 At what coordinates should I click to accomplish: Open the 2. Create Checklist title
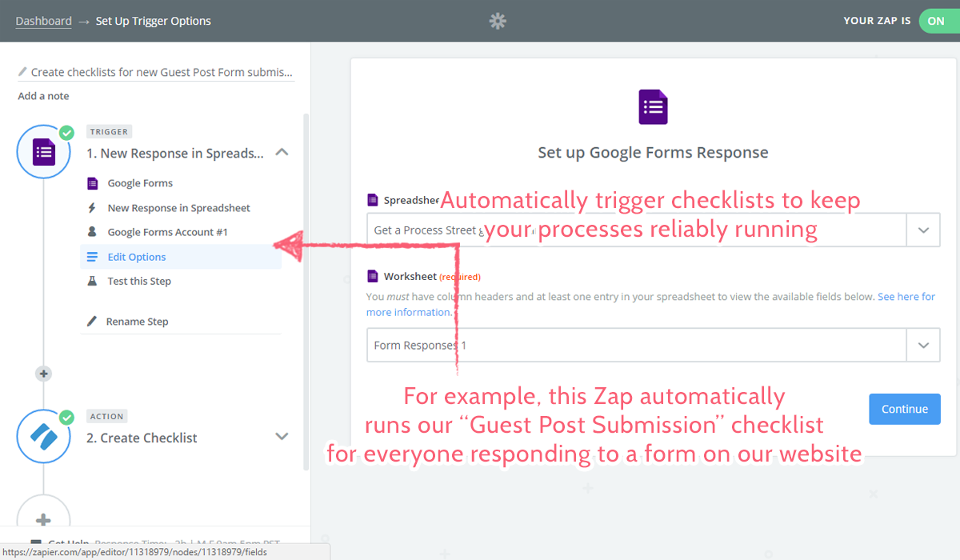[x=142, y=438]
